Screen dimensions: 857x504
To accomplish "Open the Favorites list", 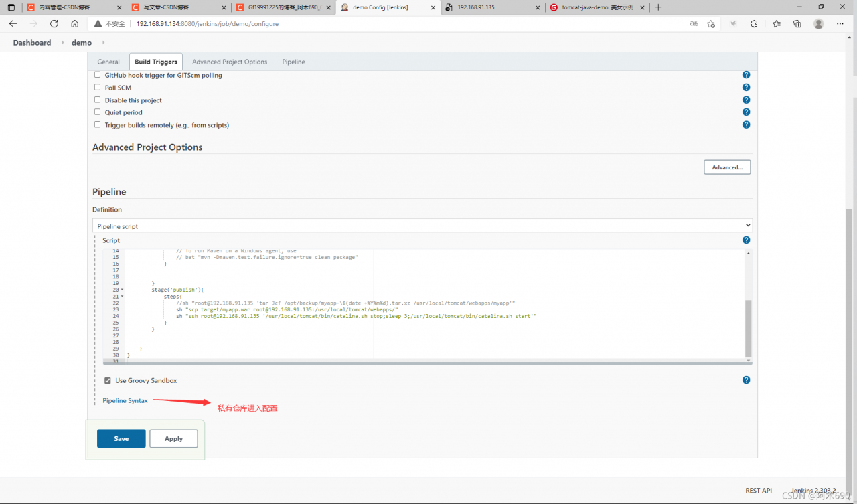I will pyautogui.click(x=777, y=23).
